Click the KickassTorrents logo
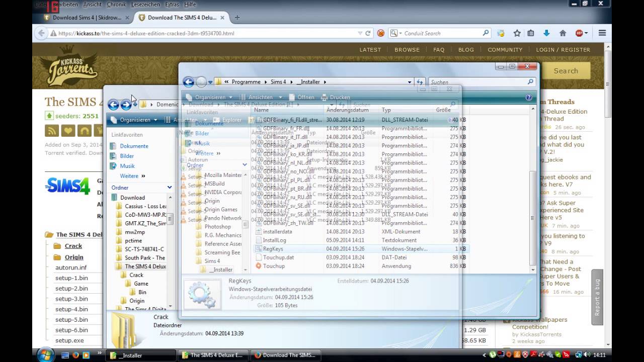This screenshot has height=362, width=644. coord(68,66)
